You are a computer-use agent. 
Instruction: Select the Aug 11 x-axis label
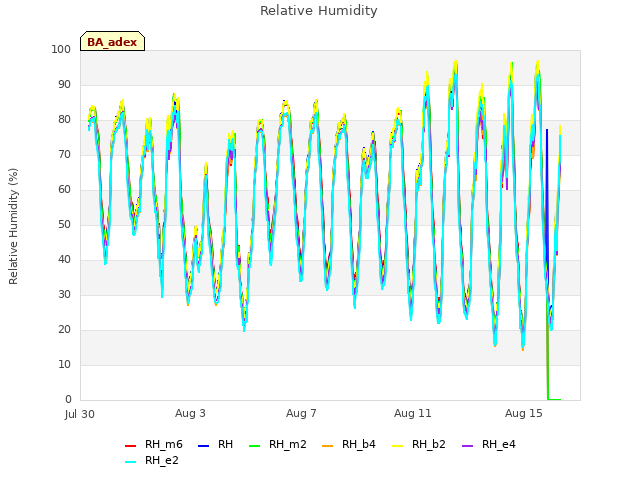pyautogui.click(x=413, y=413)
